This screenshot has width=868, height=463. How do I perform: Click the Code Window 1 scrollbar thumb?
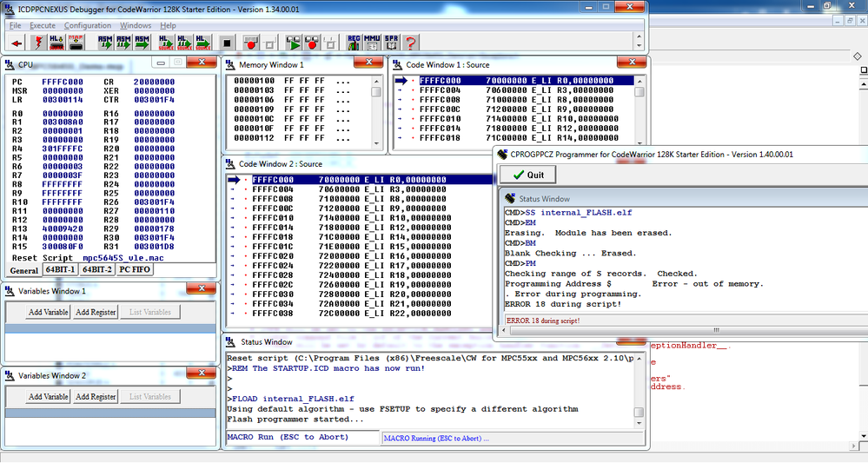pos(640,92)
